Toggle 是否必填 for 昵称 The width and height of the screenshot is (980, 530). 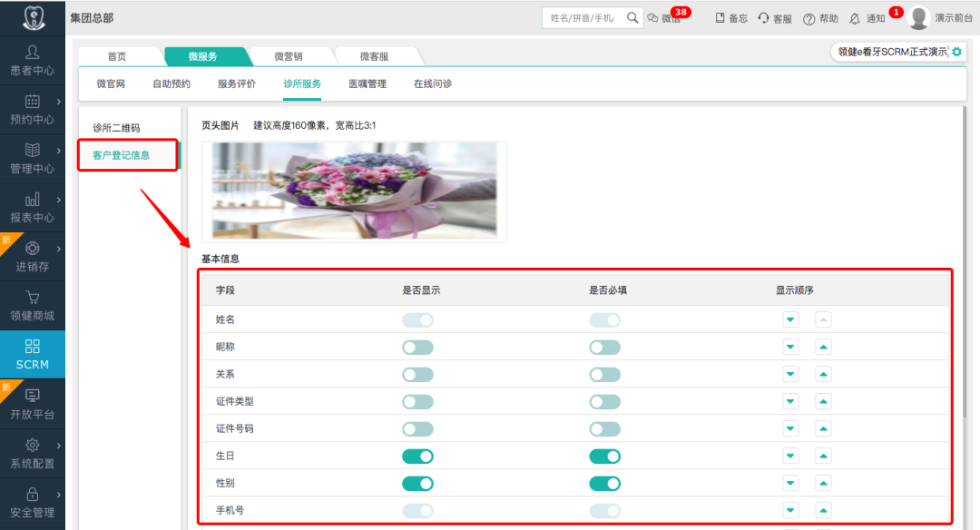[x=605, y=348]
